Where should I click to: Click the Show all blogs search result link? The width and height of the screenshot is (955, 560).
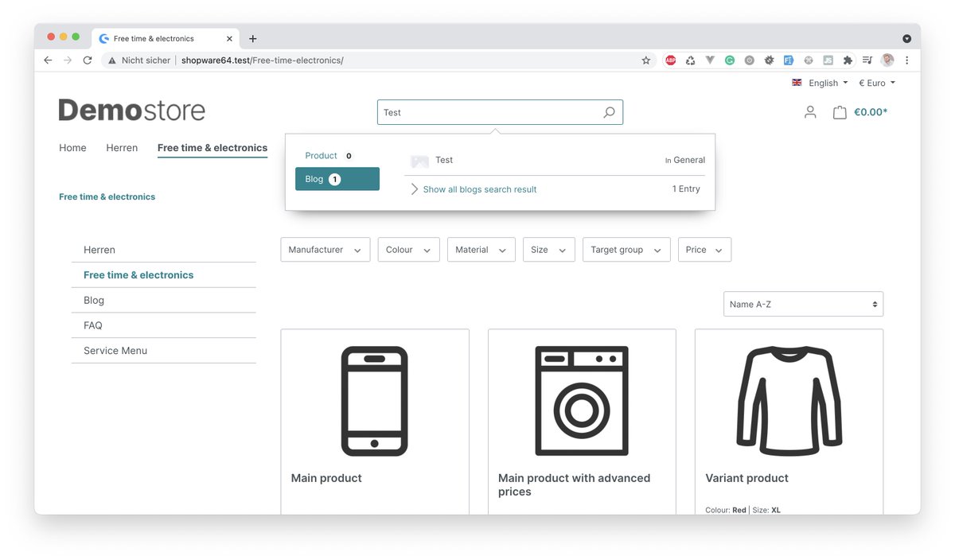coord(479,189)
